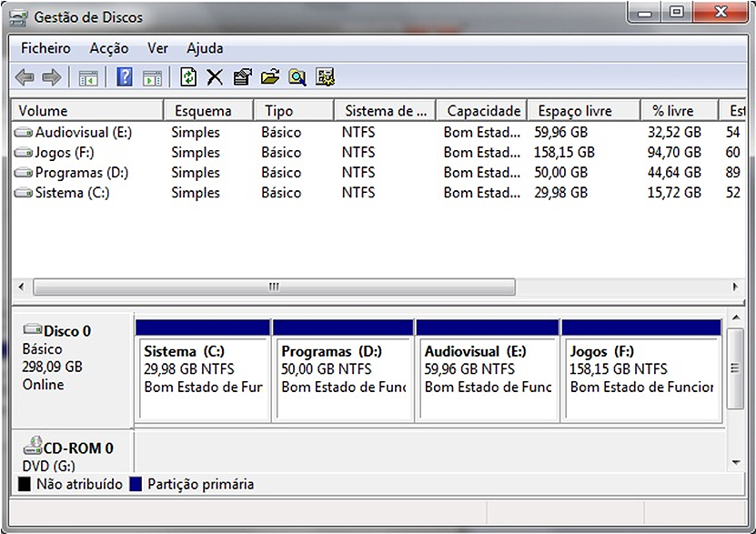Click the Help question mark toolbar icon

pyautogui.click(x=125, y=77)
